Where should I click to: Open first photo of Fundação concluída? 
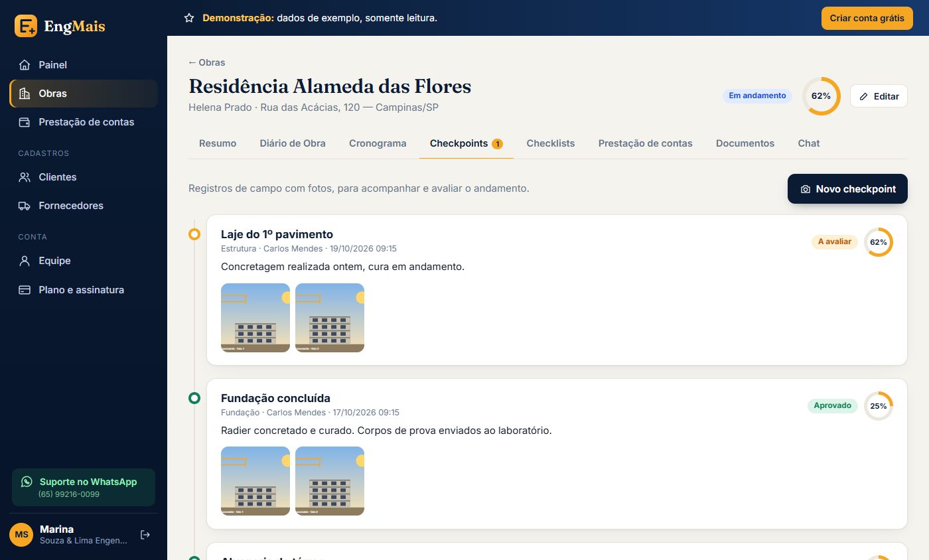pos(255,481)
